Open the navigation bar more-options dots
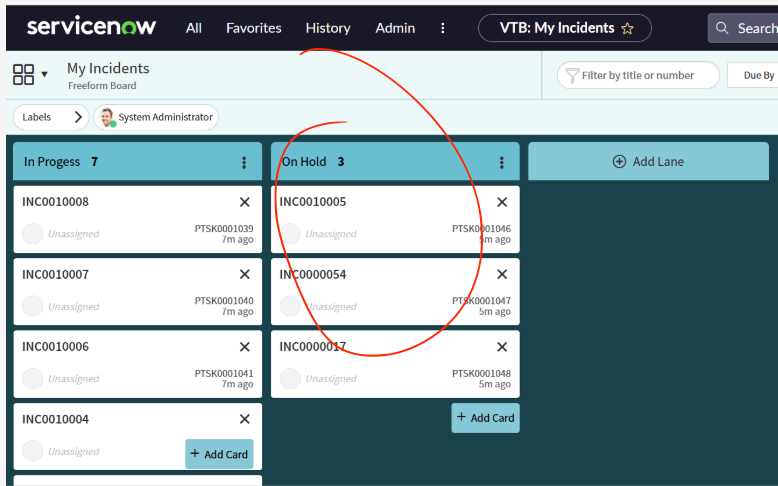The width and height of the screenshot is (778, 486). pyautogui.click(x=443, y=28)
